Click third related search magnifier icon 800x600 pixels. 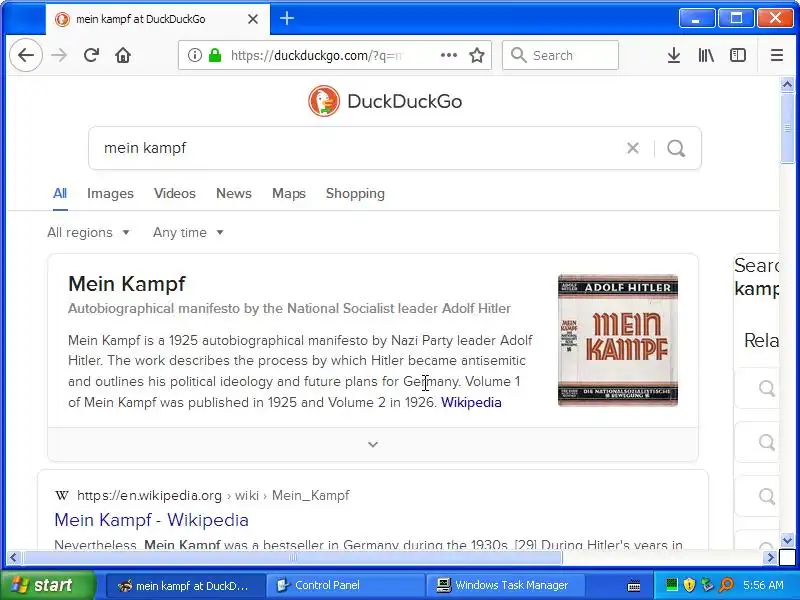[766, 496]
